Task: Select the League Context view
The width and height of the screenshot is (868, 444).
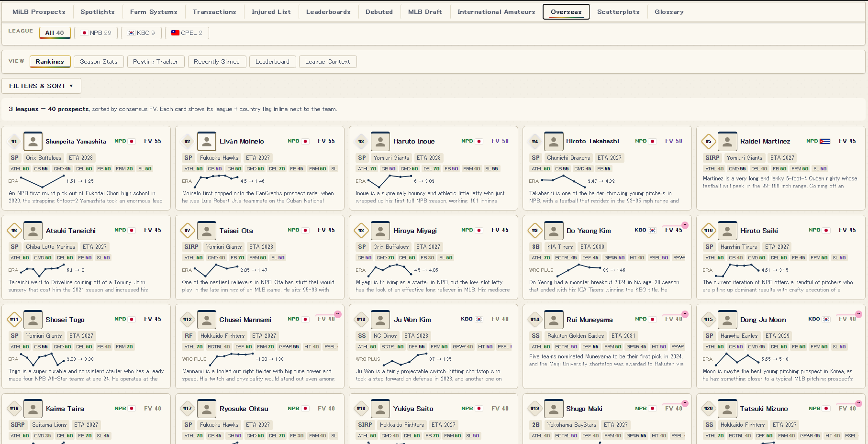Action: (x=328, y=62)
